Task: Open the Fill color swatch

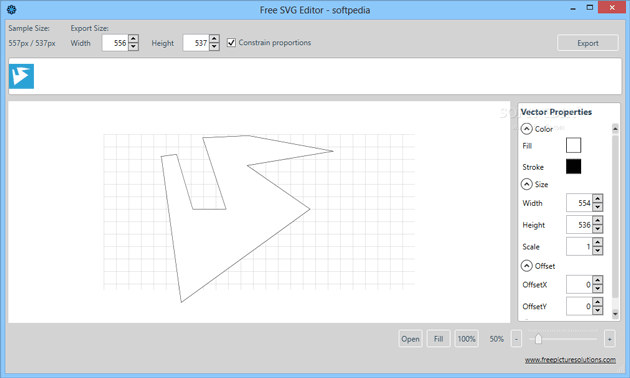Action: click(x=573, y=145)
